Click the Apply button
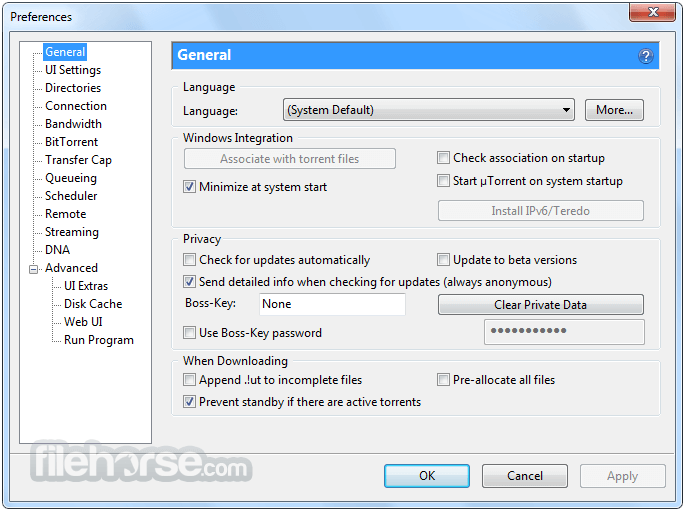The width and height of the screenshot is (686, 512). coord(623,476)
